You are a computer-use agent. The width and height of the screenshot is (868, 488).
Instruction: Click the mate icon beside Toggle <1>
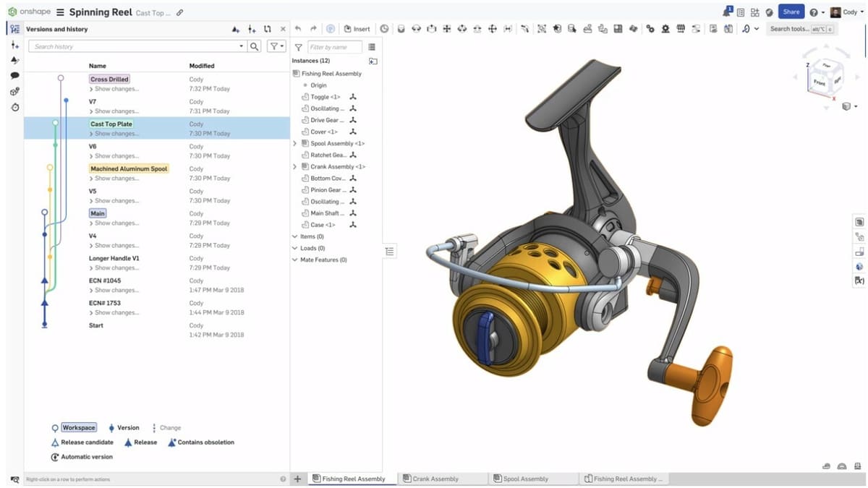[353, 97]
